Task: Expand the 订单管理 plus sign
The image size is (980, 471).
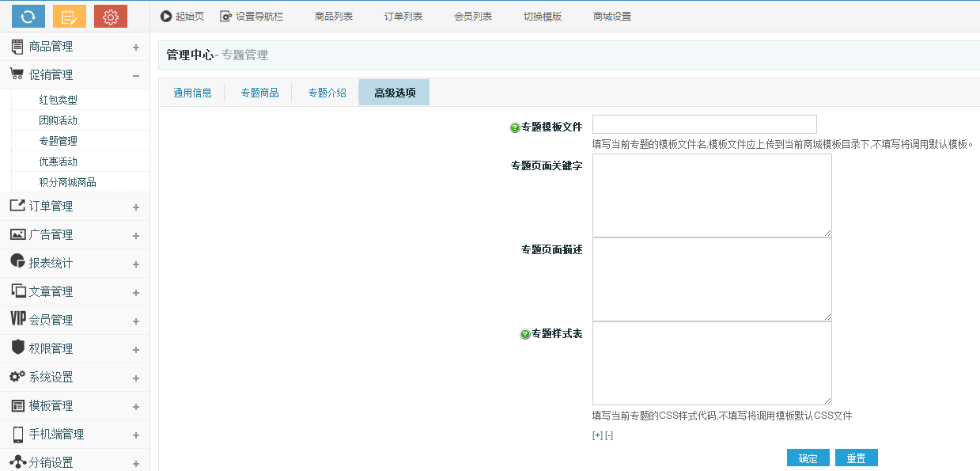Action: pyautogui.click(x=136, y=207)
